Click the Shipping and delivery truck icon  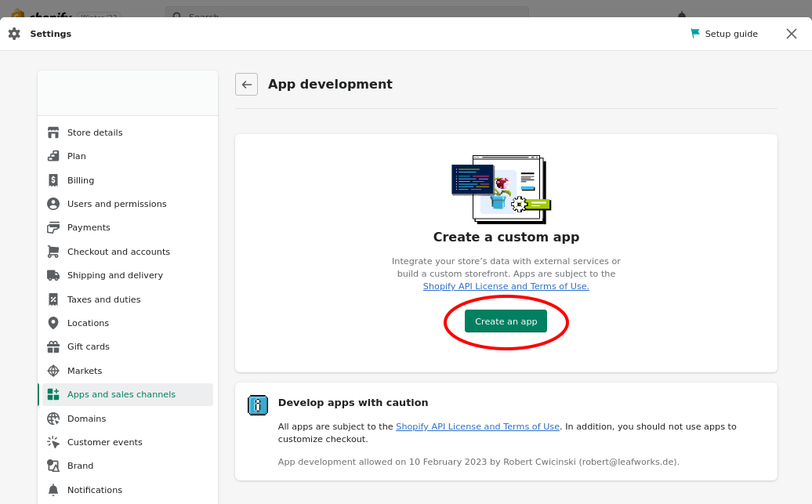click(x=53, y=275)
